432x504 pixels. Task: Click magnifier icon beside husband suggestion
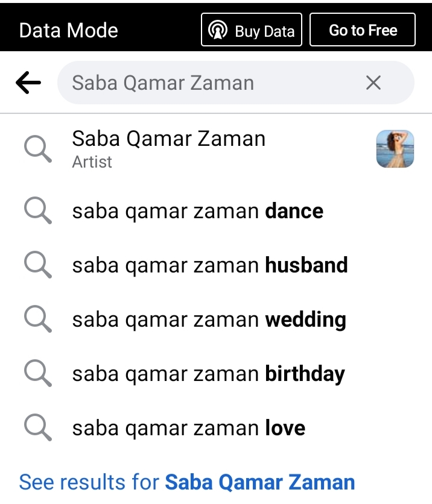tap(38, 265)
